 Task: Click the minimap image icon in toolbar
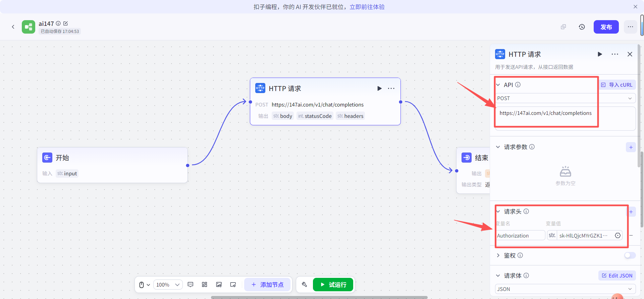[219, 285]
